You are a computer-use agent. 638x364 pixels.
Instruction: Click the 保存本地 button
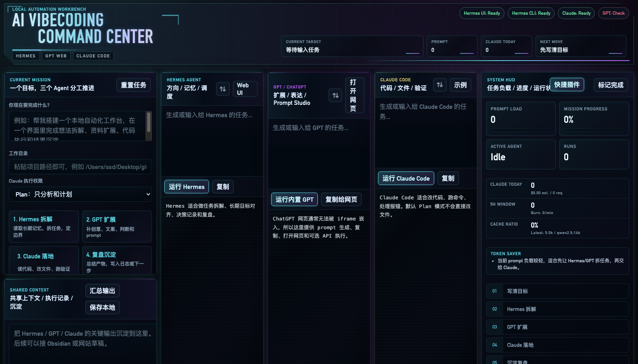tap(102, 307)
